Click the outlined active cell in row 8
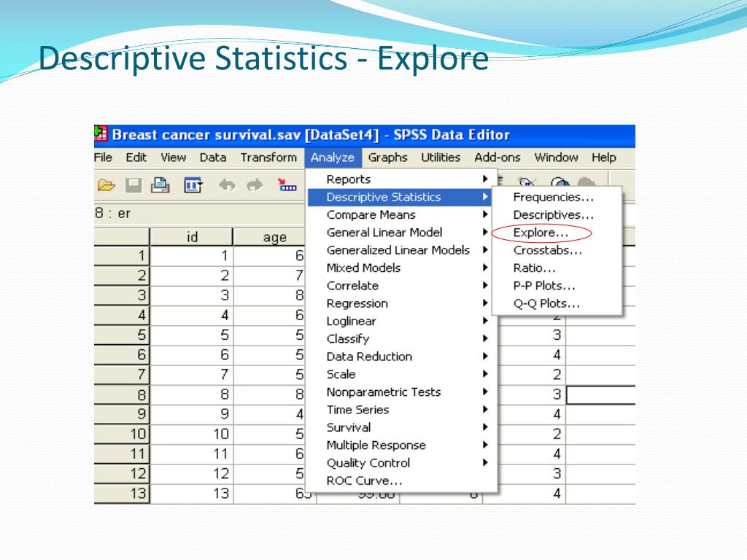The height and width of the screenshot is (560, 747). 601,394
